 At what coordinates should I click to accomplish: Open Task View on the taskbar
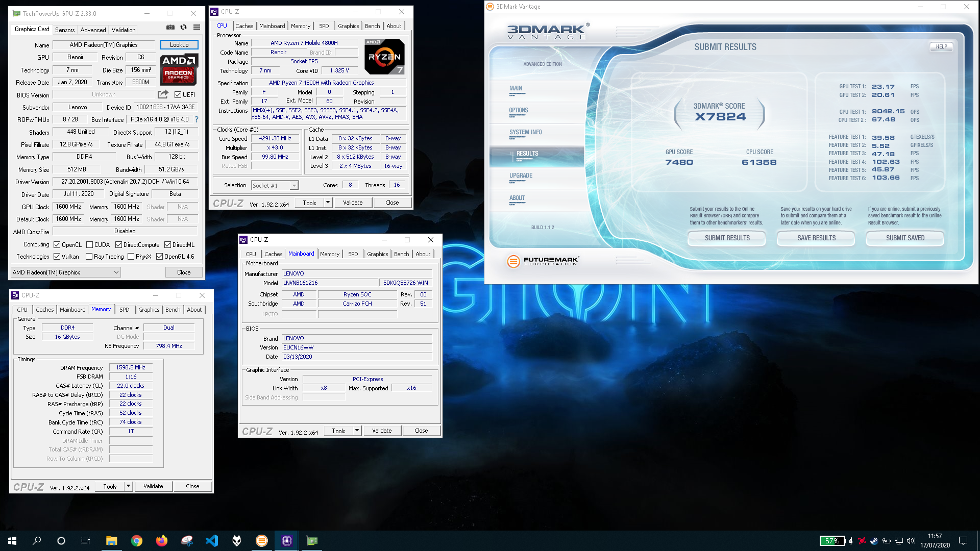[86, 541]
